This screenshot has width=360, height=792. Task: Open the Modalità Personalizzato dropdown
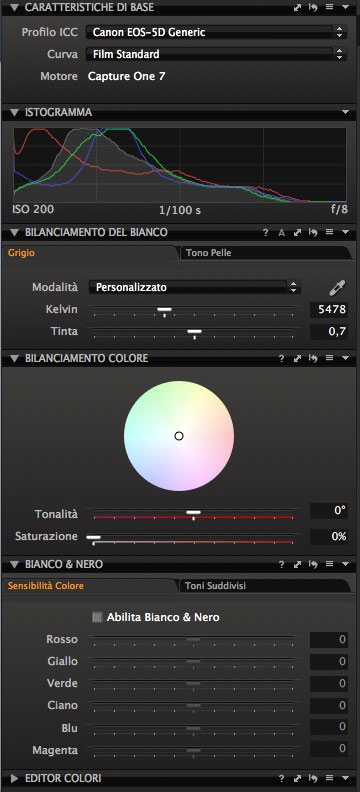tap(195, 287)
